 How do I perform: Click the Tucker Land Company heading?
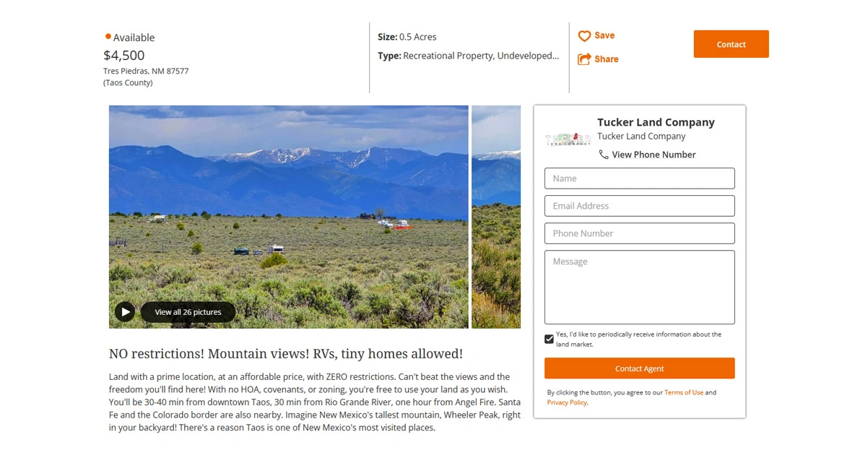click(x=656, y=122)
